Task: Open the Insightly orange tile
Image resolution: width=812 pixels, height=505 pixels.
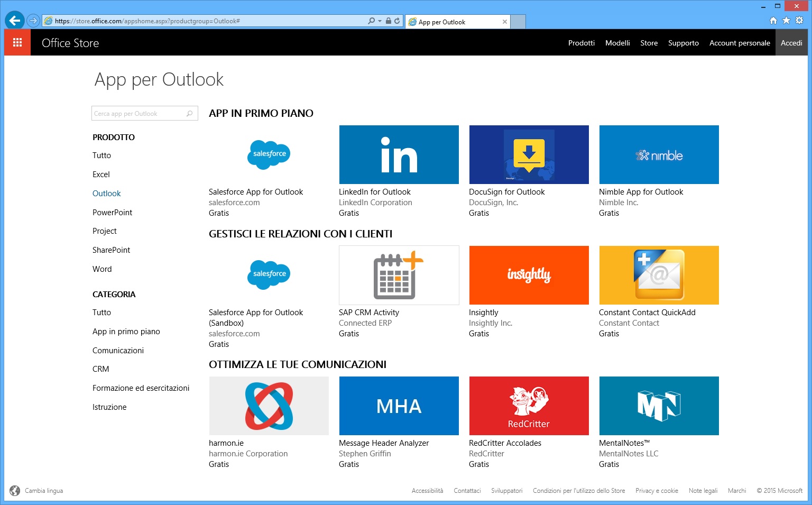Action: click(x=529, y=275)
